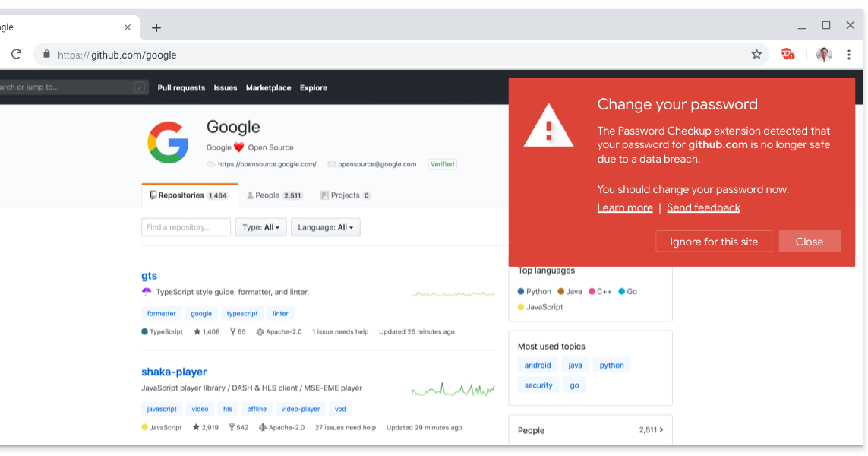
Task: Click the Google G logo avatar
Action: pos(169,142)
